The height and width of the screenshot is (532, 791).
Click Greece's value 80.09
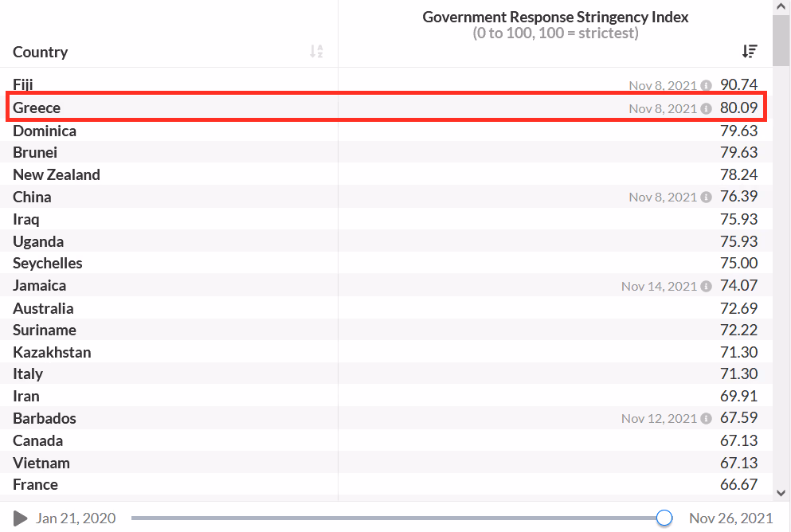coord(739,108)
